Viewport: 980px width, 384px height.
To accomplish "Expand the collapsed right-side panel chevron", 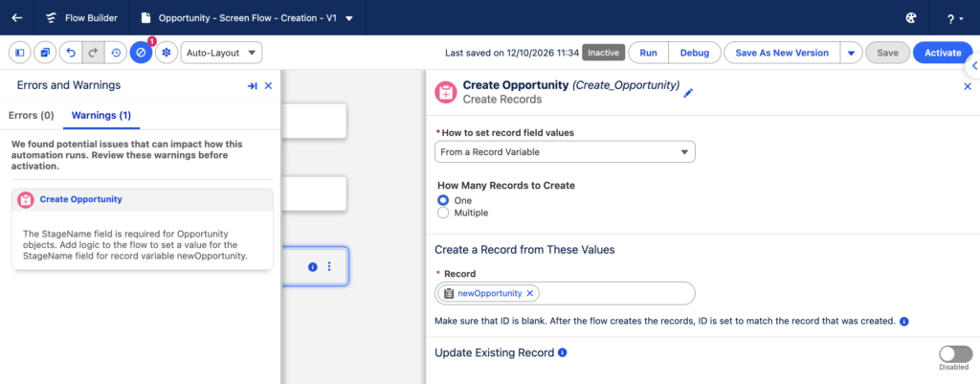I will (973, 65).
